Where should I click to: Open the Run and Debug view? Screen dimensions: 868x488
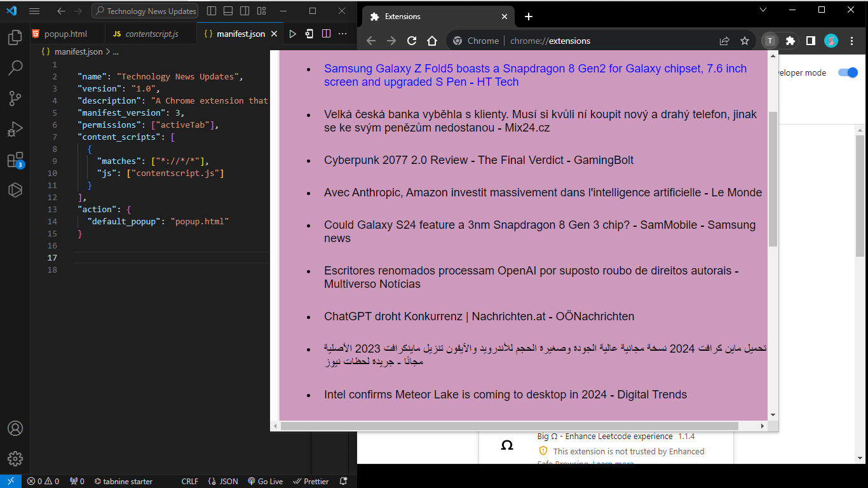pyautogui.click(x=15, y=129)
